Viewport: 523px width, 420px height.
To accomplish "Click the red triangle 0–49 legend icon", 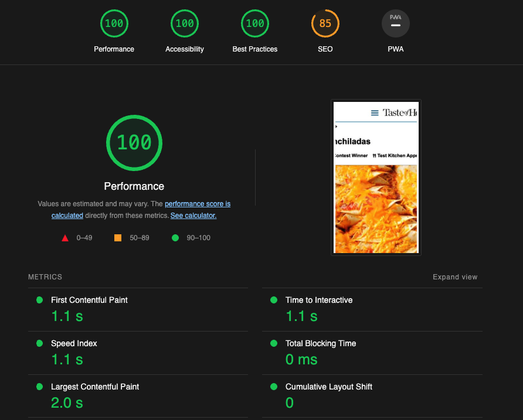I will [65, 238].
